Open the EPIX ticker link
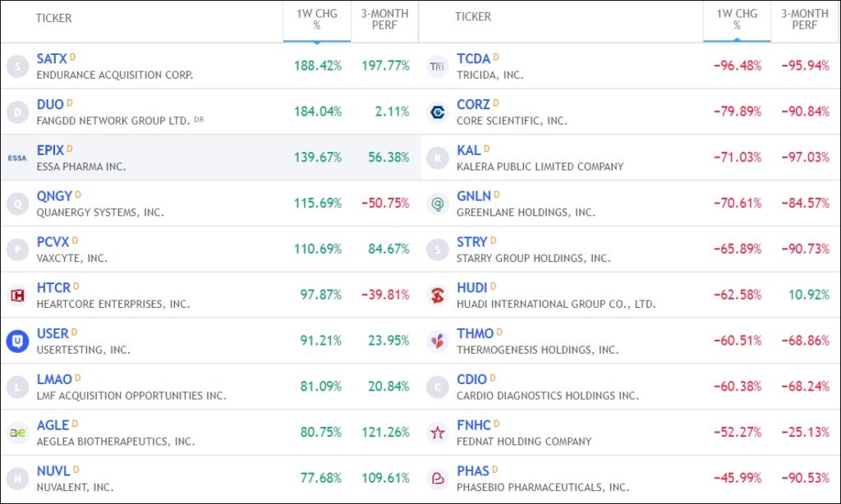This screenshot has height=504, width=841. tap(50, 150)
